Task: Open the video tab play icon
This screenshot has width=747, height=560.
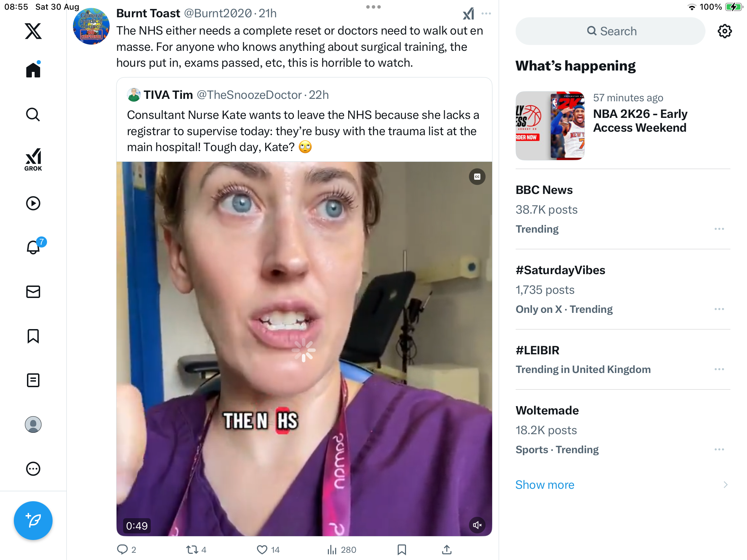Action: pyautogui.click(x=33, y=203)
